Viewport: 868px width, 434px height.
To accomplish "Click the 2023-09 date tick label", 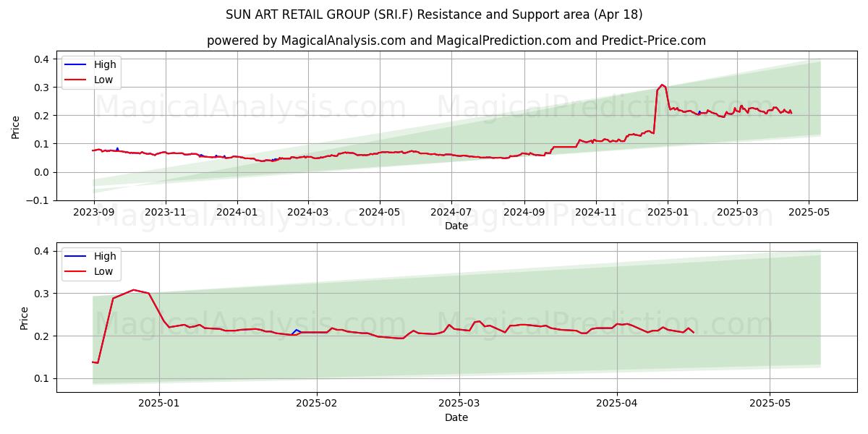I will click(95, 213).
